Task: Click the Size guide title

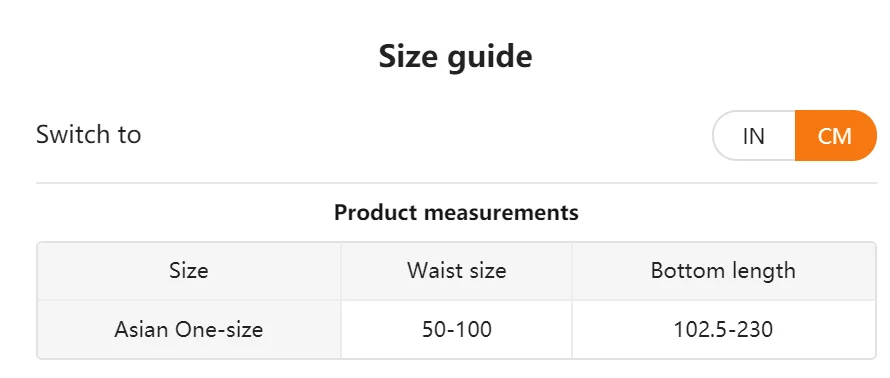Action: pyautogui.click(x=455, y=57)
